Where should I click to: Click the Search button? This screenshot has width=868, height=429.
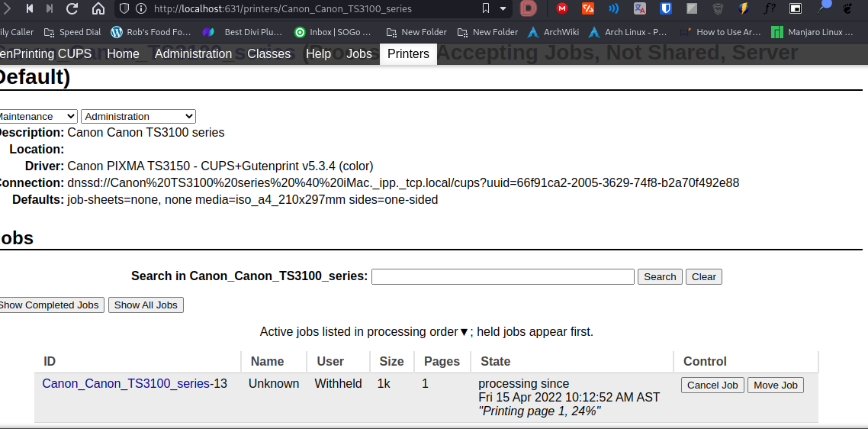tap(660, 276)
